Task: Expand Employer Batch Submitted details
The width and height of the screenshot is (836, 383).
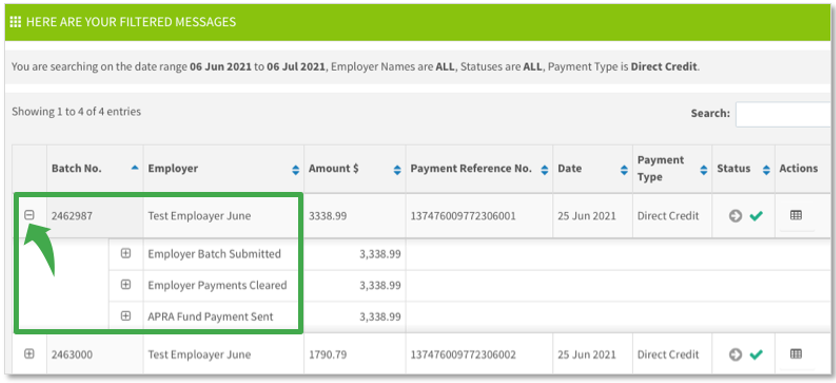Action: 125,253
